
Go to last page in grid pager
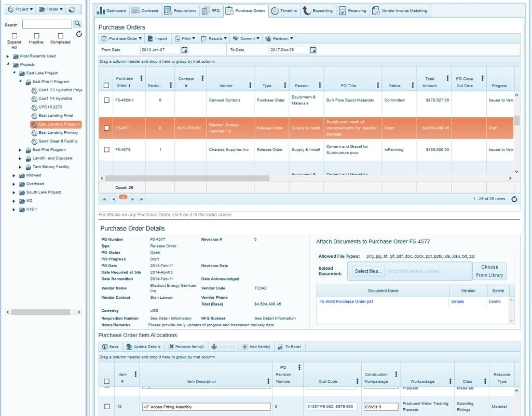tap(142, 199)
